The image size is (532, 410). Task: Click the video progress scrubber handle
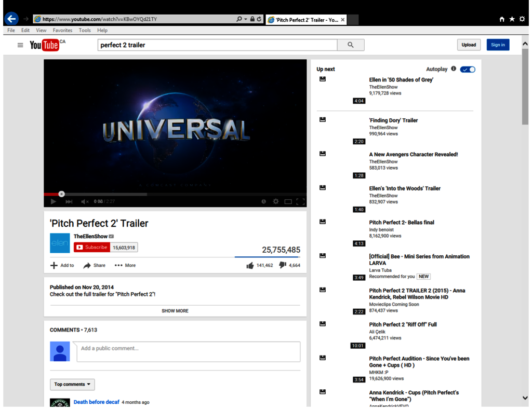61,194
